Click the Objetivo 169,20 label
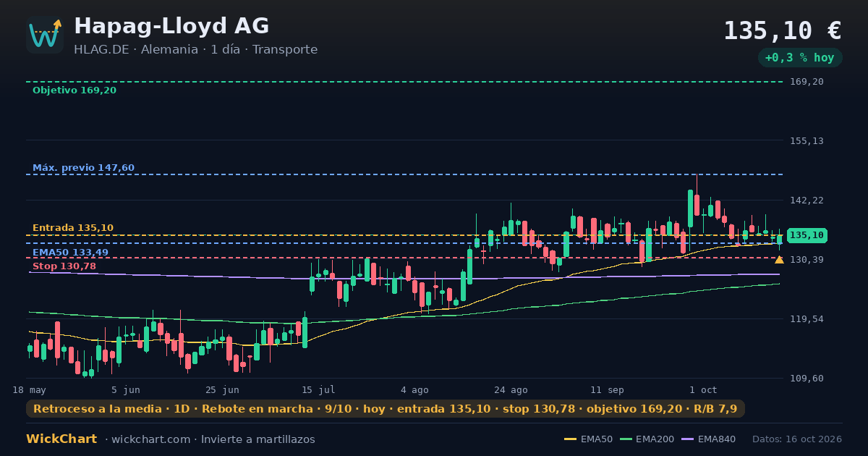 [x=75, y=90]
